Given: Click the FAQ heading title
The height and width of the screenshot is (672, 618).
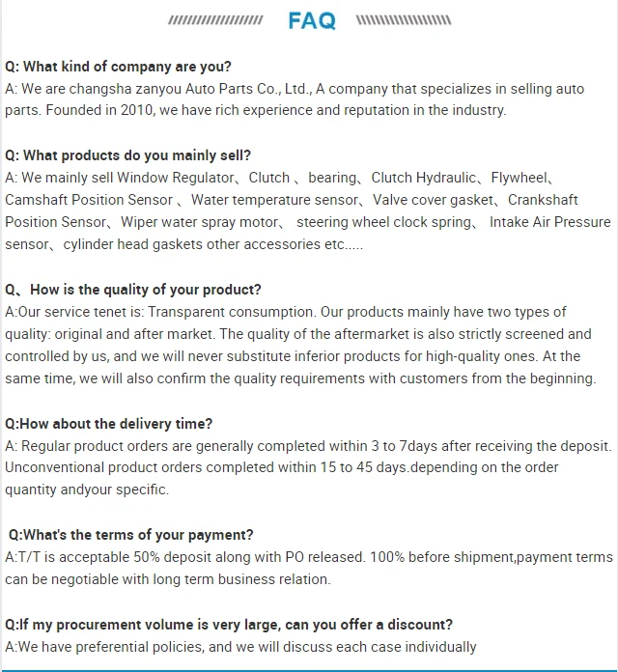Looking at the screenshot, I should (x=312, y=20).
